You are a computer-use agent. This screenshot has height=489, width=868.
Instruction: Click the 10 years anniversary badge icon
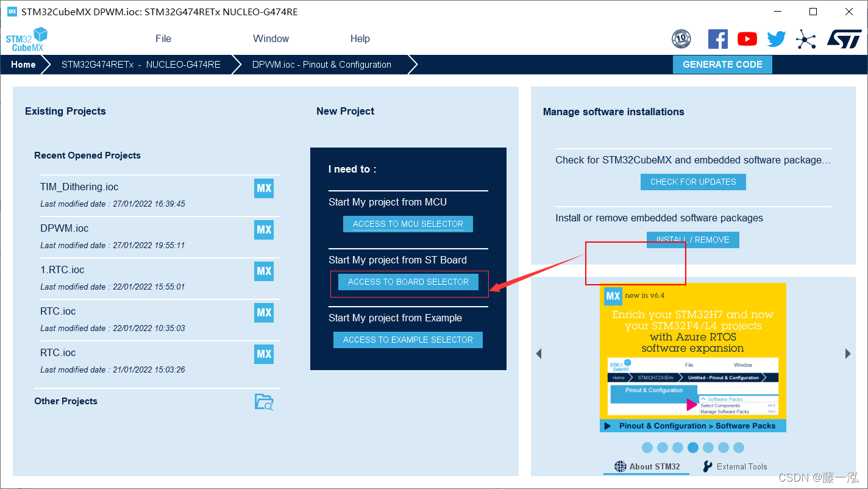coord(681,39)
